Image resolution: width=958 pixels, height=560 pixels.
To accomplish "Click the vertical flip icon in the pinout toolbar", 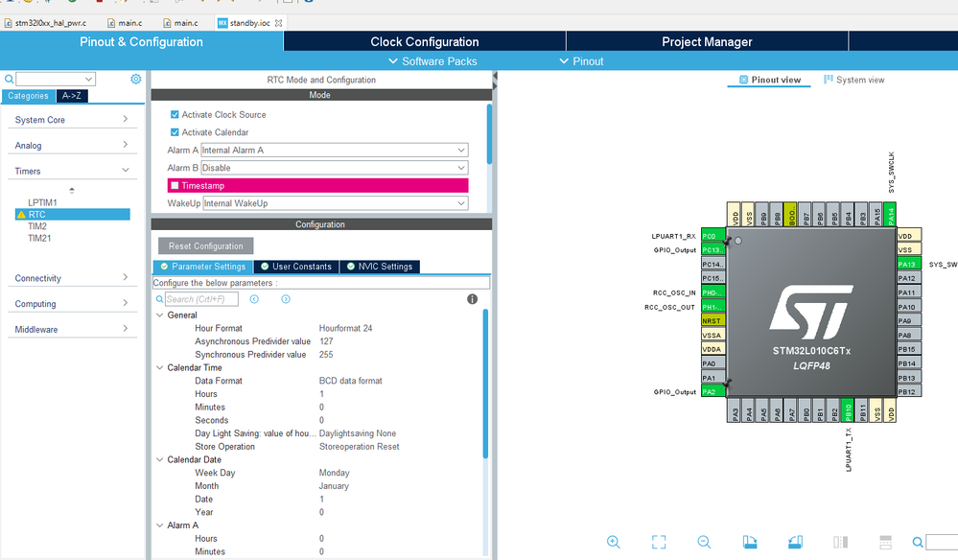I will [885, 542].
